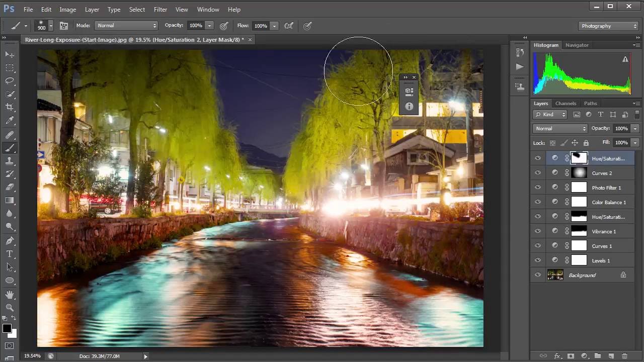Select the History Brush tool
644x362 pixels.
click(x=10, y=174)
